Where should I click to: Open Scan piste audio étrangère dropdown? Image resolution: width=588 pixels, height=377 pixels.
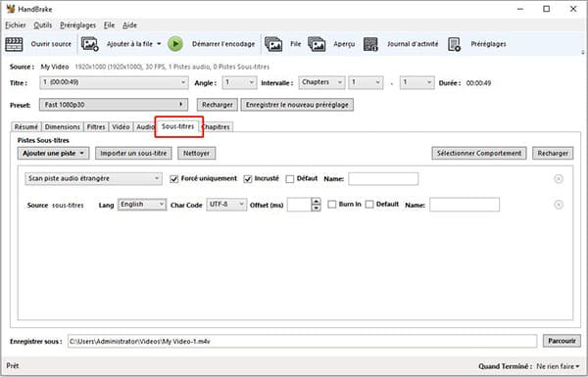pos(93,179)
